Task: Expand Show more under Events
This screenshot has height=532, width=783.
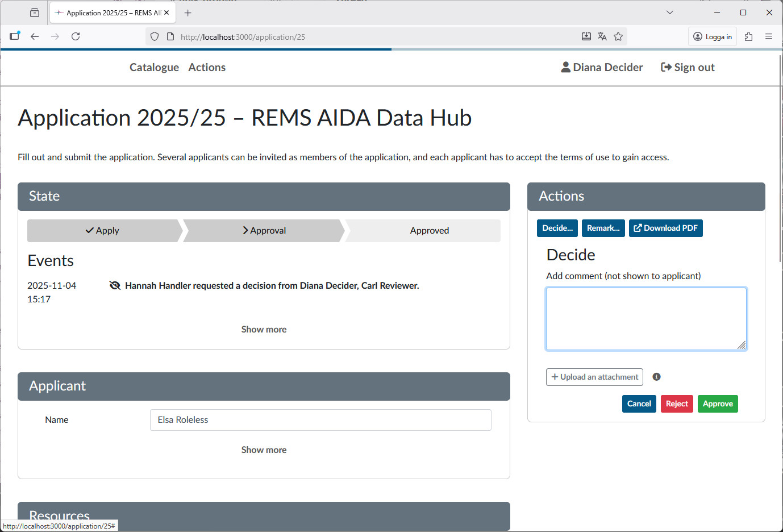Action: (x=264, y=329)
